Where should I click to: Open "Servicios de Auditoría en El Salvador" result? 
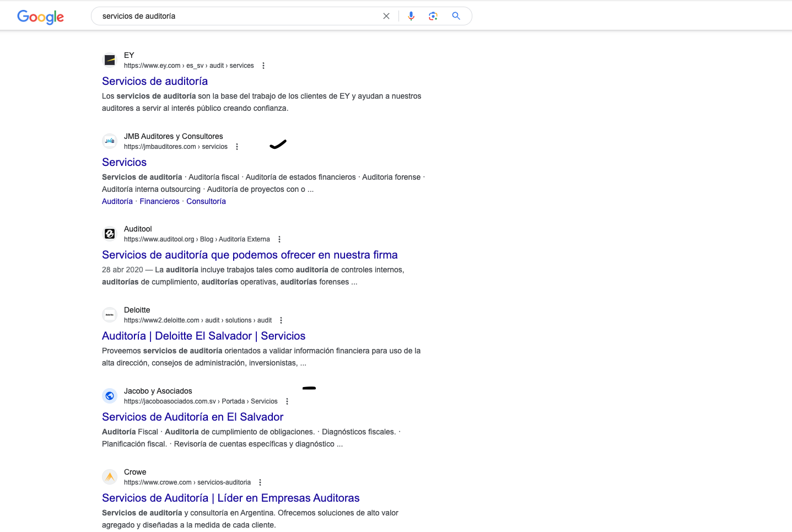(192, 417)
